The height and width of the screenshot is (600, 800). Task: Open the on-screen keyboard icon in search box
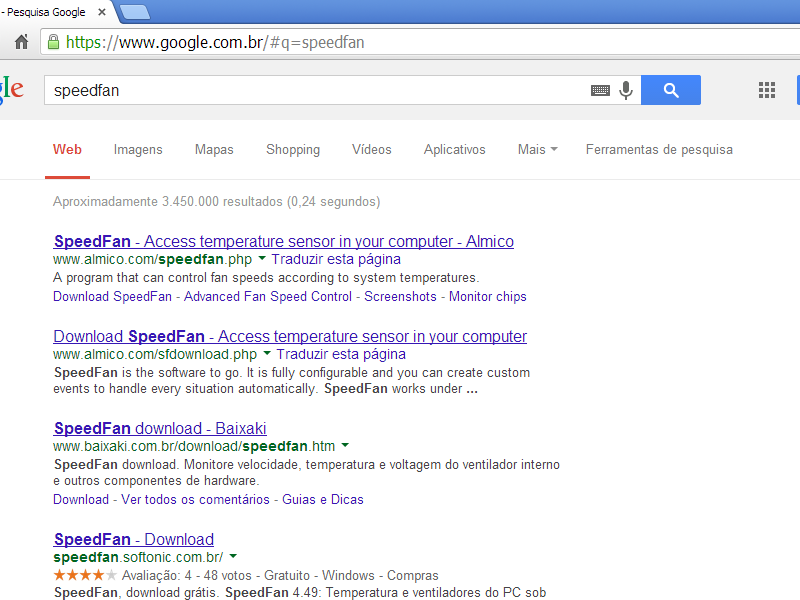click(x=600, y=90)
